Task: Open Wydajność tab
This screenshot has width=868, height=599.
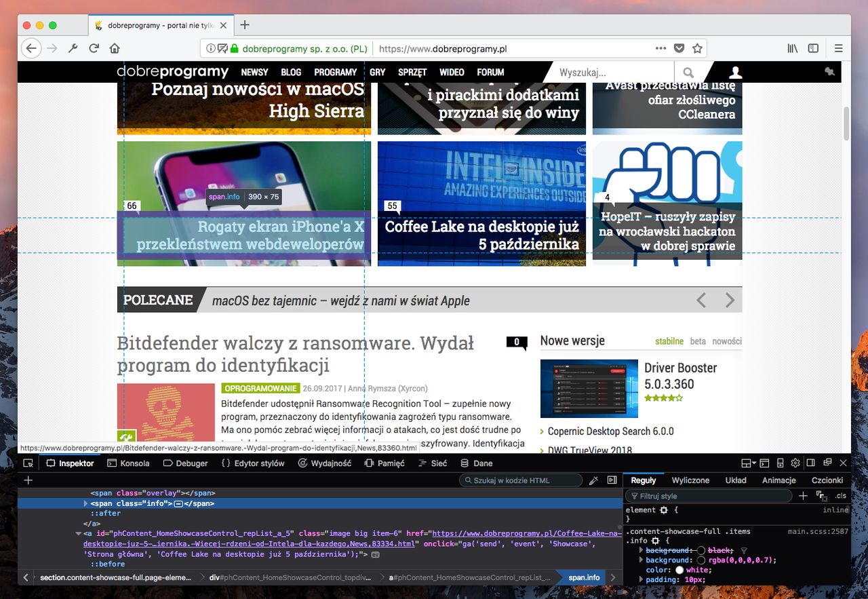Action: click(325, 463)
